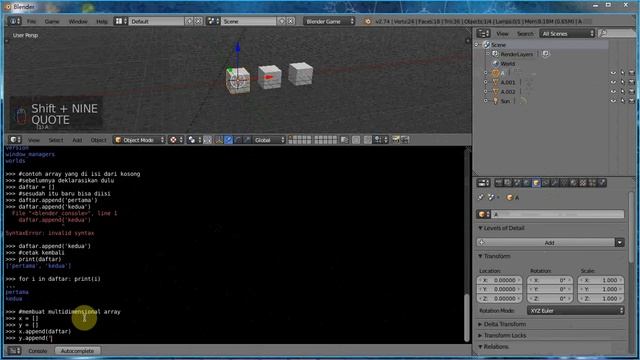This screenshot has width=640, height=360.
Task: Expand object A in the outliner
Action: (486, 73)
